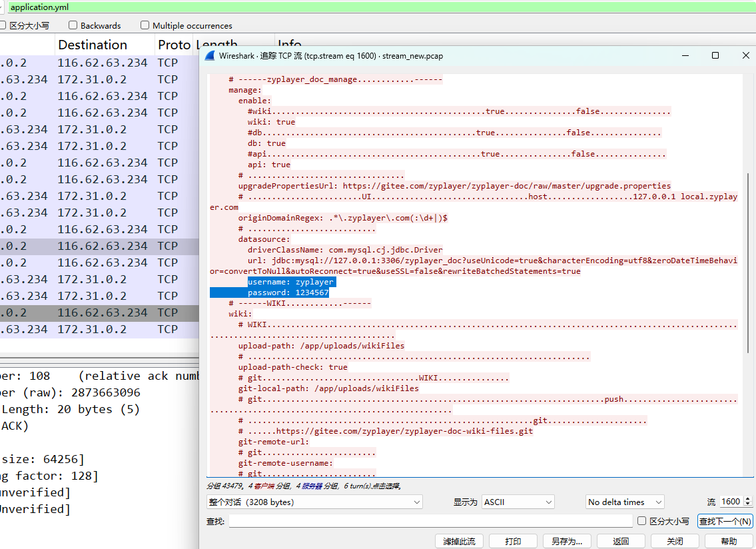Click the 'upload-path-check: true' line
The width and height of the screenshot is (756, 549).
292,367
